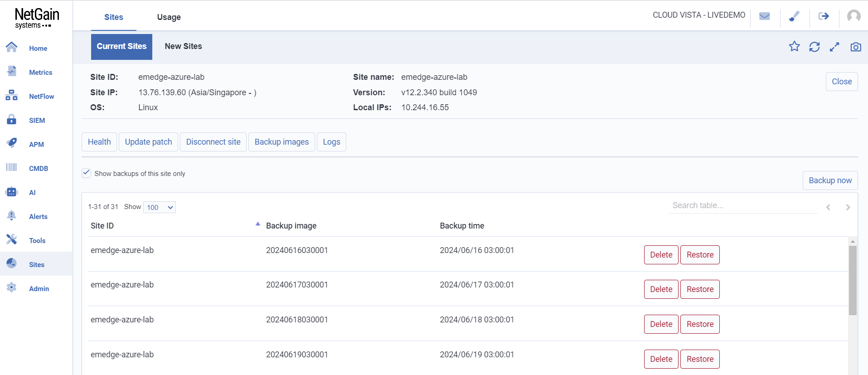Sort by Site ID column arrow

point(257,224)
